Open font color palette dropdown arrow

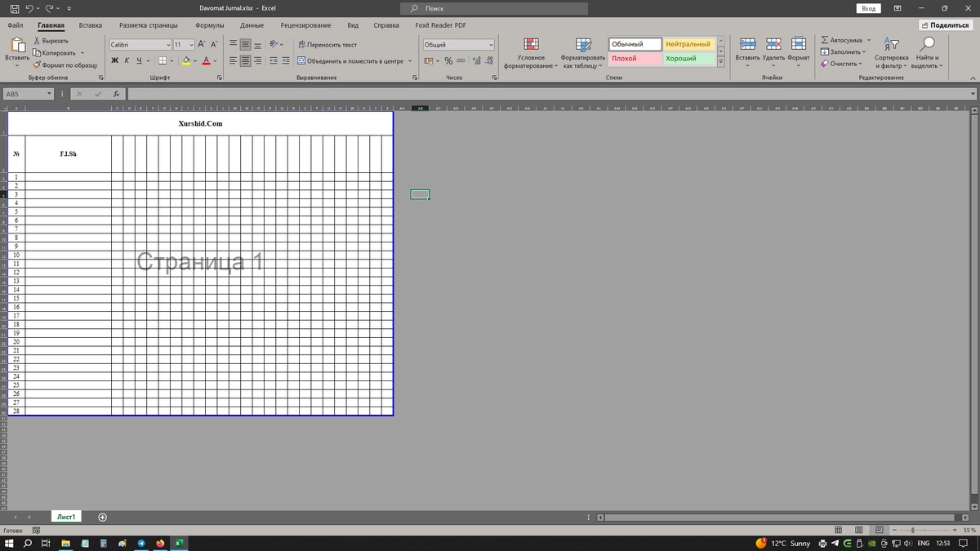point(216,60)
